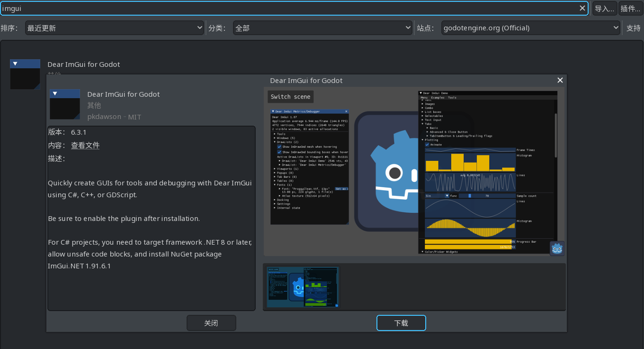This screenshot has height=349, width=644.
Task: Click the "ImGui.NET 1.91.6.1" text line
Action: coord(79,266)
